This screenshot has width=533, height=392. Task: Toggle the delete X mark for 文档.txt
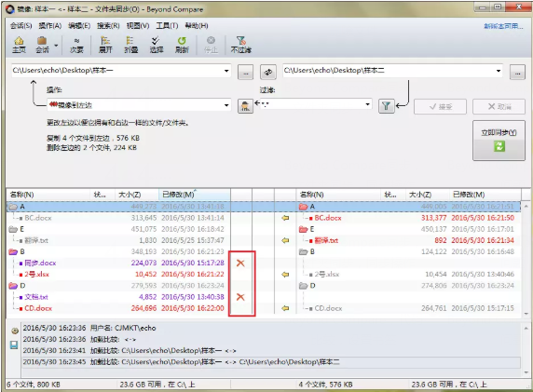tap(240, 297)
